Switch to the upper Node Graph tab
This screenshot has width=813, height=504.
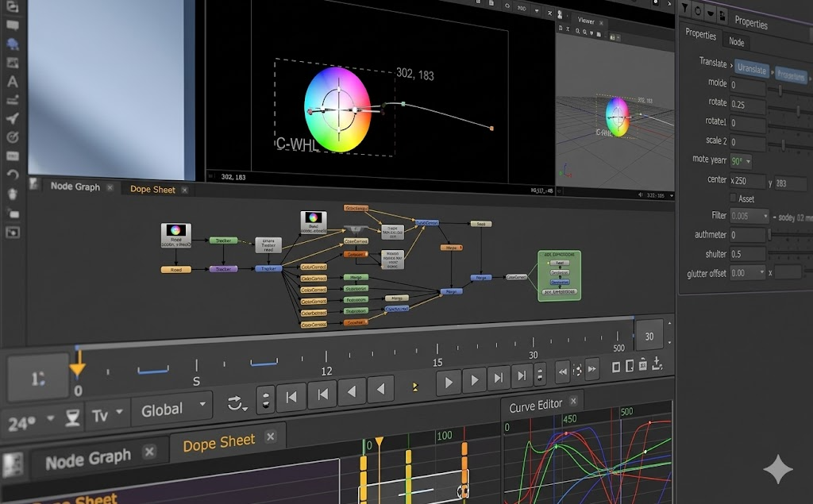75,187
